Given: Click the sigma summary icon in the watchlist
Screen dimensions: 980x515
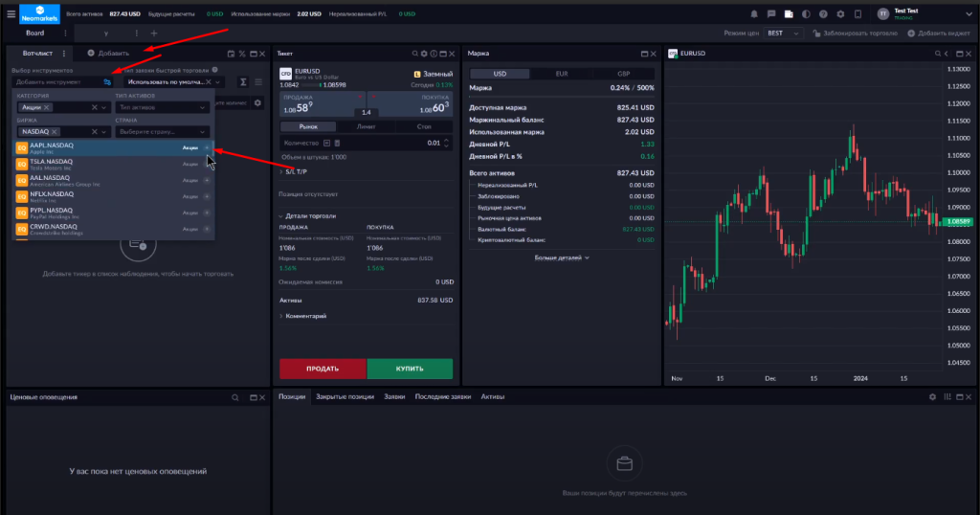Looking at the screenshot, I should [x=243, y=82].
